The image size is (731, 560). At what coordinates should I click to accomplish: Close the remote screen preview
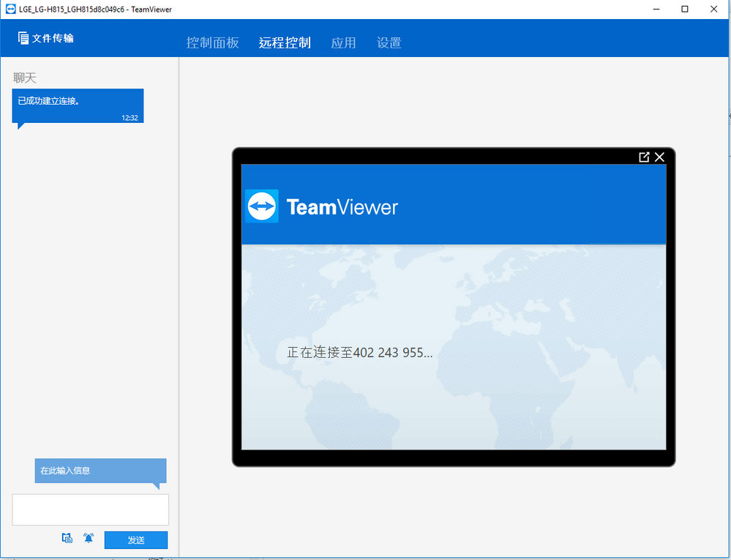coord(659,157)
